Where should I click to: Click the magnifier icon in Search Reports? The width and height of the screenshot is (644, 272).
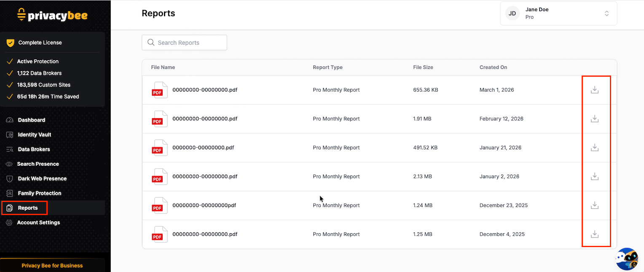(x=151, y=43)
